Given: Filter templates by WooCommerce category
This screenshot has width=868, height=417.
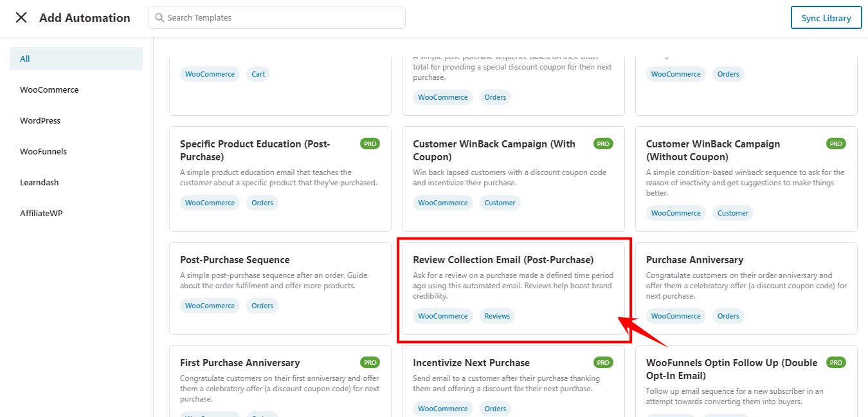Looking at the screenshot, I should pyautogui.click(x=50, y=89).
